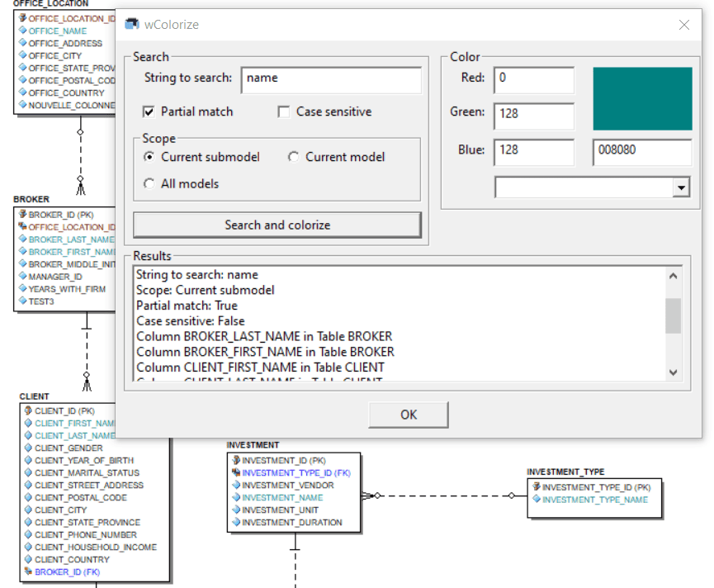Click the key icon beside INVESTMENT_TYPE_ID (PK)
Viewport: 714px width, 588px height.
[x=537, y=487]
